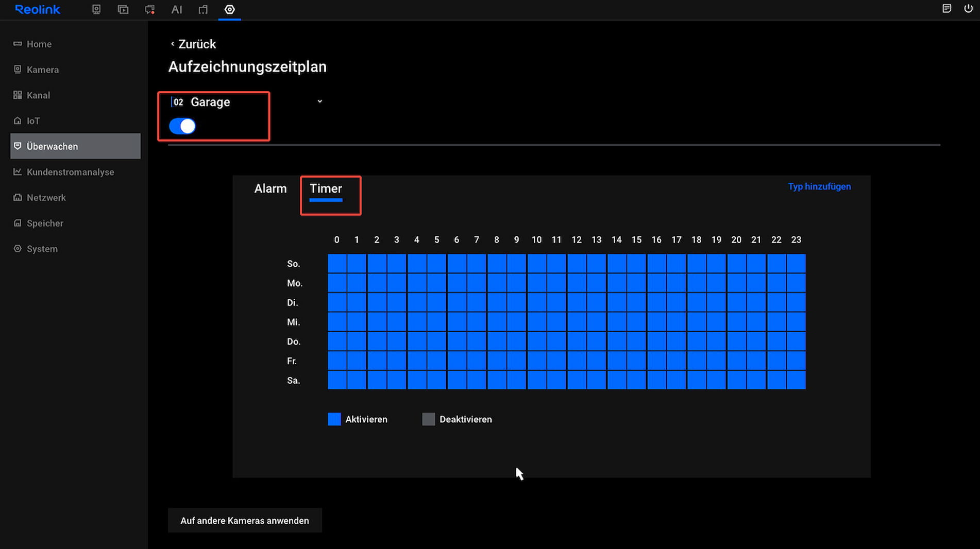Open the settings gear icon in top bar

[x=230, y=9]
